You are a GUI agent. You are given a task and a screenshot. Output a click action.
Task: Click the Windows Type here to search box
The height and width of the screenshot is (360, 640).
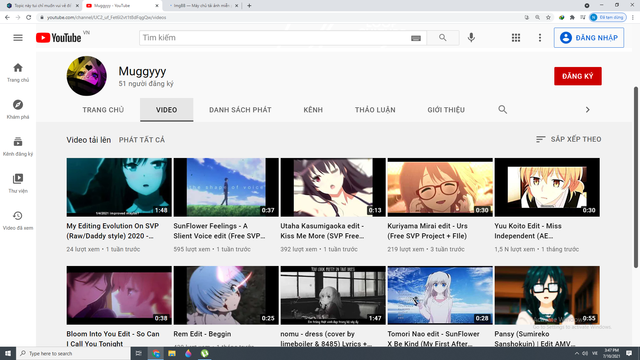pos(73,353)
